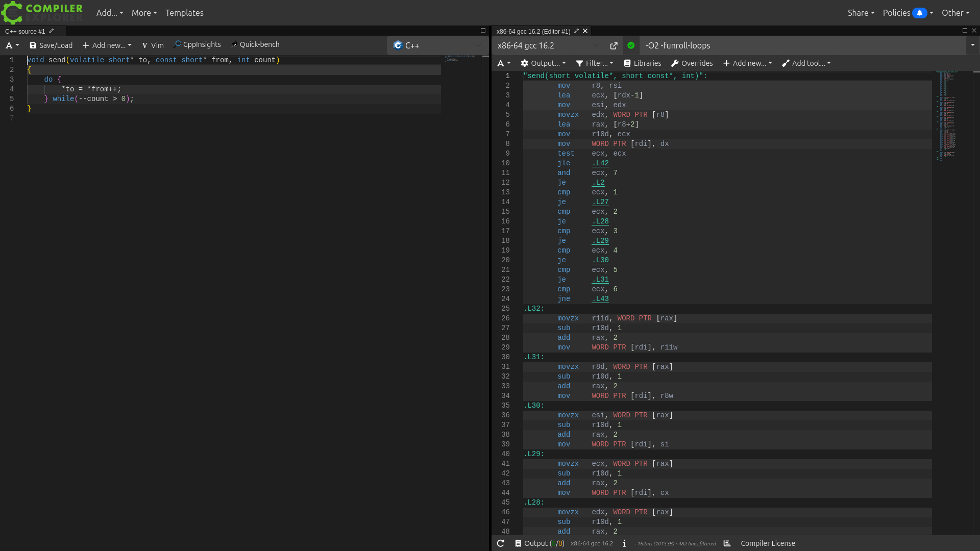Viewport: 980px width, 551px height.
Task: Click the recompile refresh icon
Action: tap(501, 543)
